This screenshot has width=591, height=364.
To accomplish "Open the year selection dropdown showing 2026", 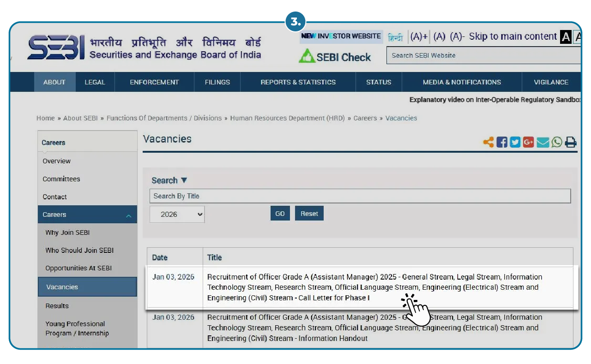I will coord(177,214).
